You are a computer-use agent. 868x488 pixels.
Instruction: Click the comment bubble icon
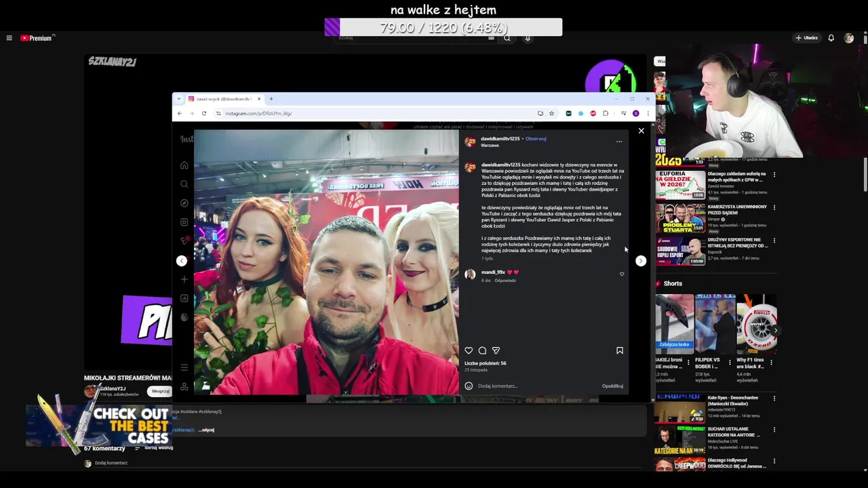(482, 350)
